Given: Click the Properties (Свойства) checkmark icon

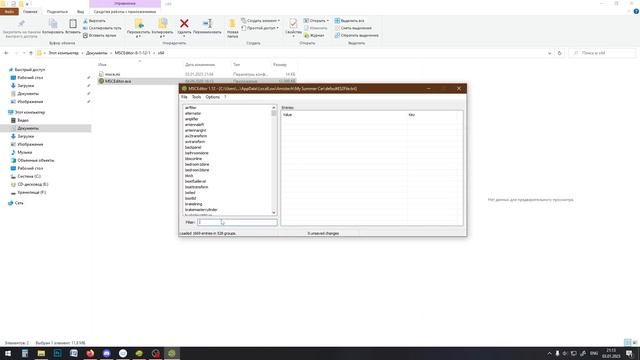Looking at the screenshot, I should click(x=293, y=24).
